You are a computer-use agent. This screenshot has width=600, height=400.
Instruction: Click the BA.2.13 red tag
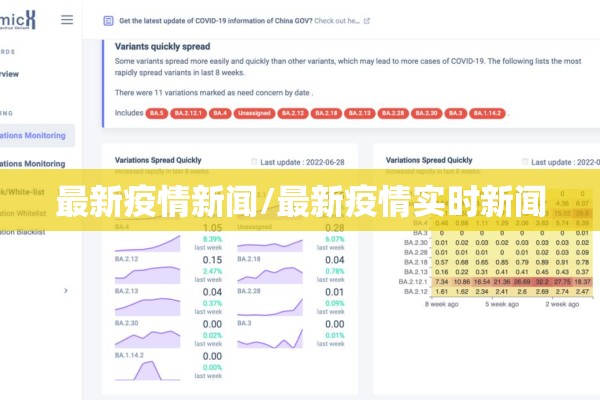[x=360, y=113]
